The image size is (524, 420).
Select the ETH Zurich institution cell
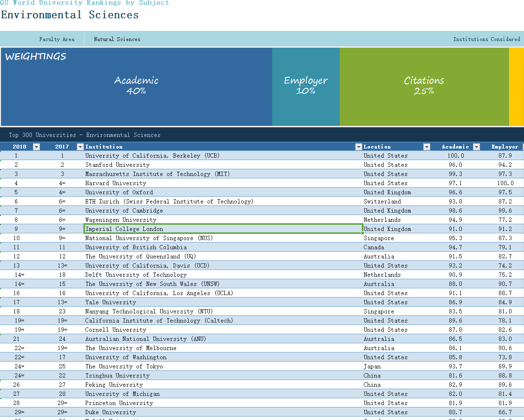pyautogui.click(x=223, y=202)
